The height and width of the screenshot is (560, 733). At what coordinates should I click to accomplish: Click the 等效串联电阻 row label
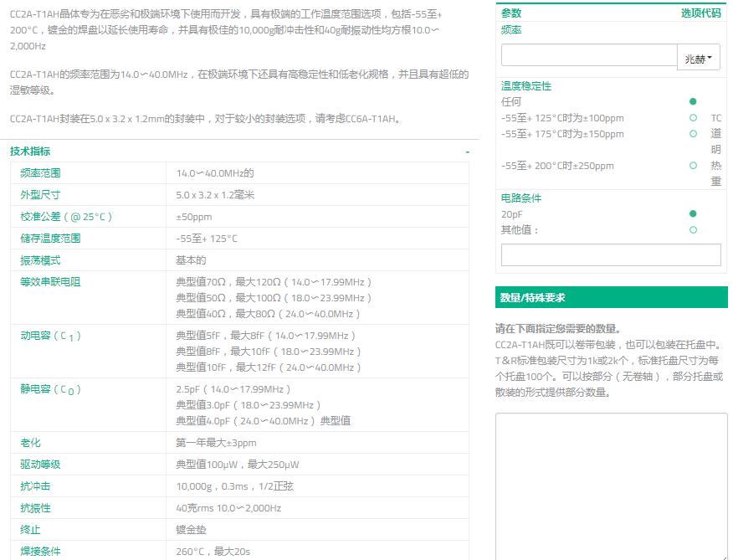tap(50, 281)
